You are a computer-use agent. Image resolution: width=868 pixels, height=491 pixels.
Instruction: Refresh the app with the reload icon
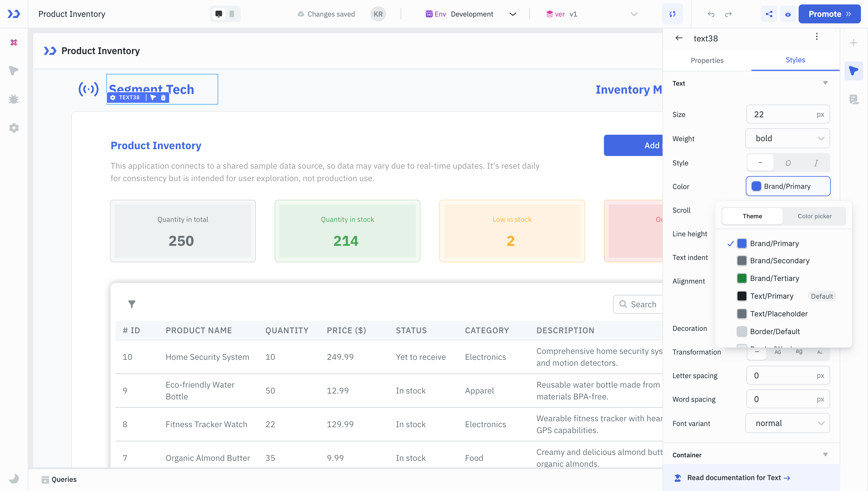[x=673, y=14]
